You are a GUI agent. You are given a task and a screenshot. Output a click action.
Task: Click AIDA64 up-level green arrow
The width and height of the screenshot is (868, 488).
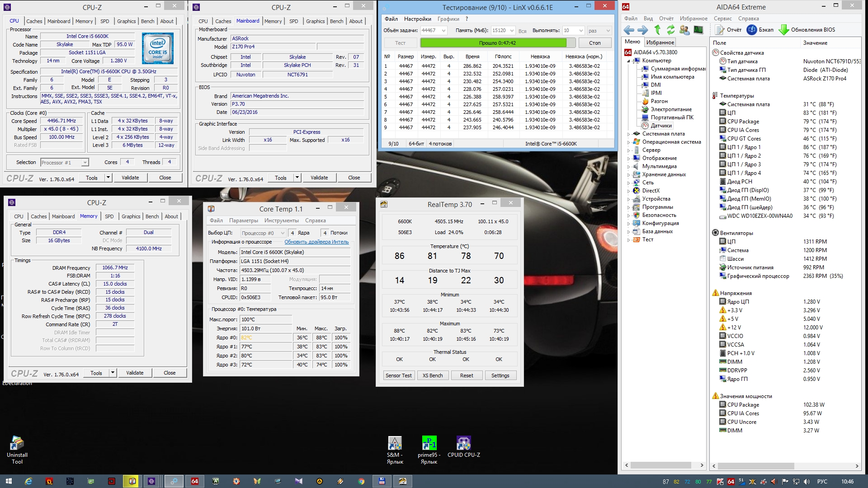coord(658,30)
